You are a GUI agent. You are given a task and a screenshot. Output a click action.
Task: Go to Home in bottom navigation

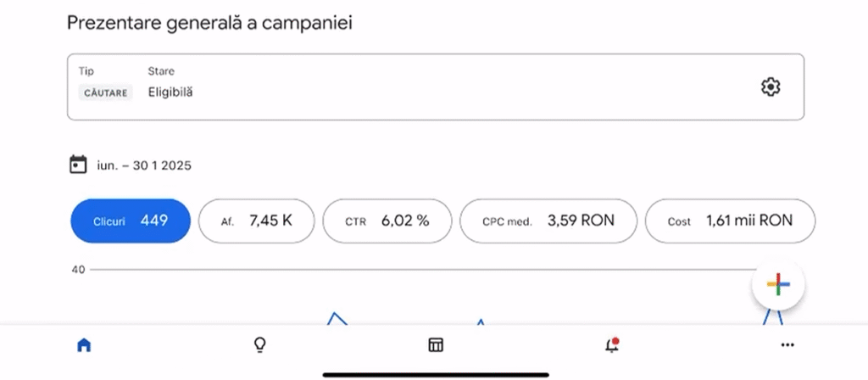click(84, 345)
